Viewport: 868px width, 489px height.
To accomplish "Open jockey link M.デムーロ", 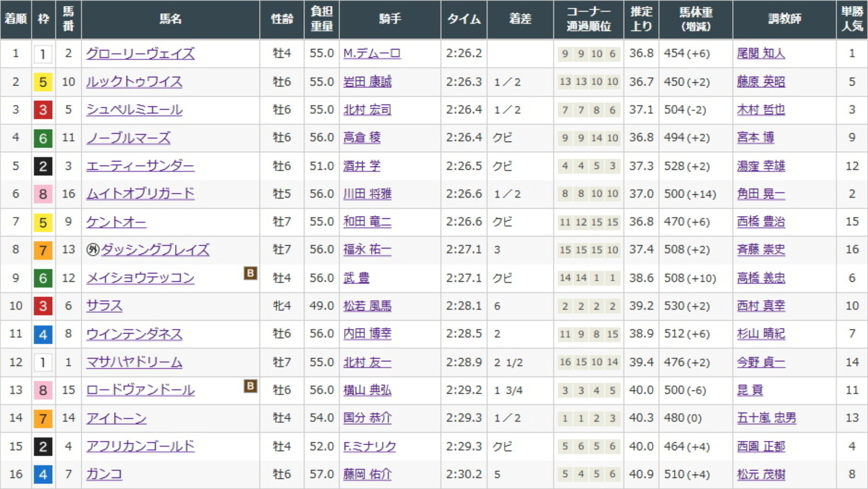I will pos(372,53).
